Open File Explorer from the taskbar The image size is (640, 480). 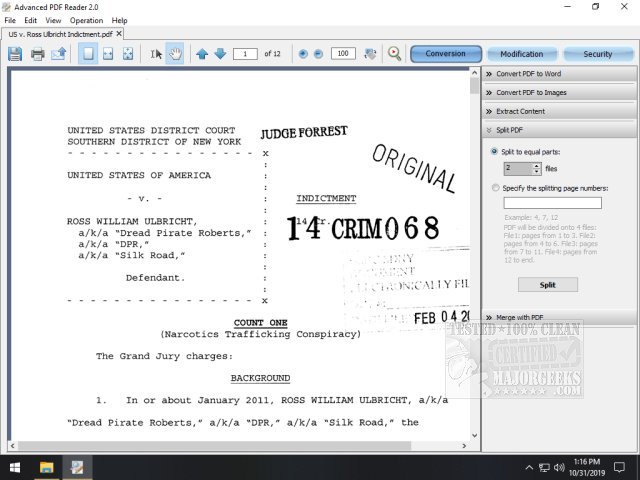(46, 467)
